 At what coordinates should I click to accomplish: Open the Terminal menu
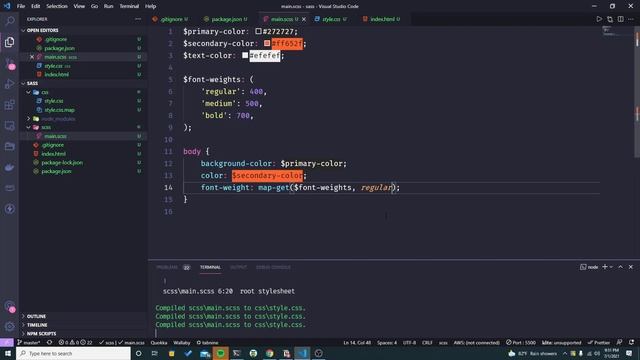tap(129, 6)
